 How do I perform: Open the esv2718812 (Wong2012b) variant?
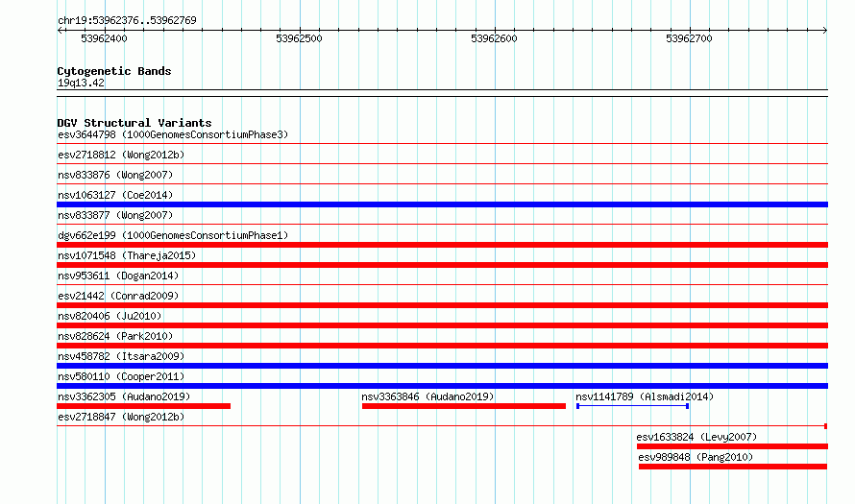pos(121,155)
